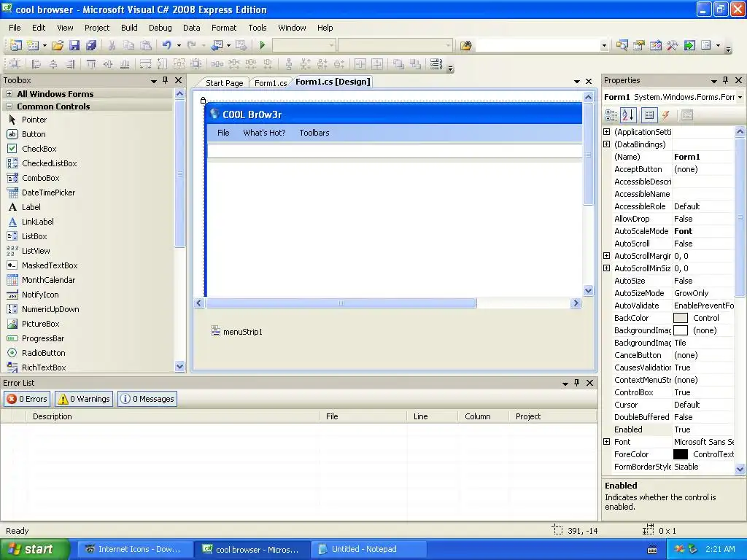Viewport: 747px width, 560px height.
Task: Click the Bring to Front layout icon
Action: tap(398, 64)
